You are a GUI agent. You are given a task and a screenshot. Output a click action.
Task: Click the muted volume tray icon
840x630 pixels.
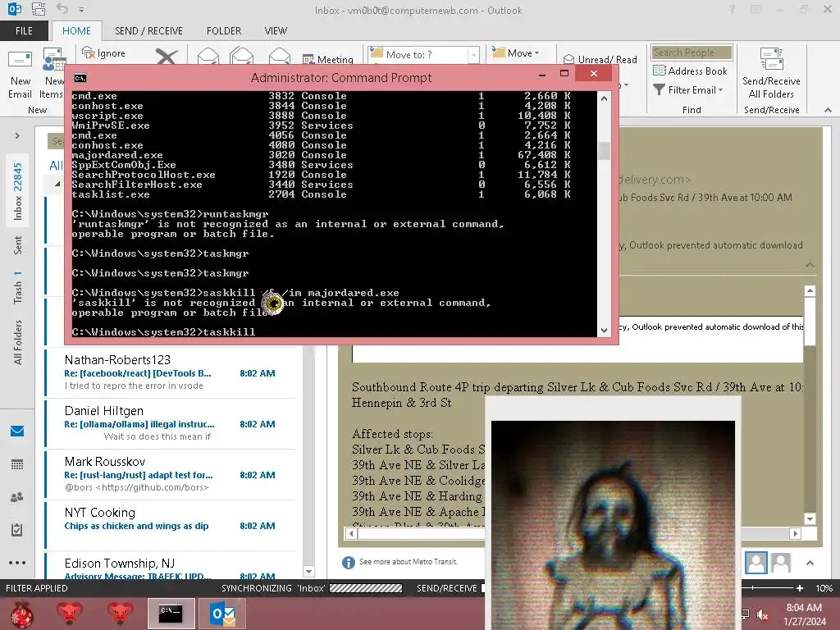tap(762, 615)
